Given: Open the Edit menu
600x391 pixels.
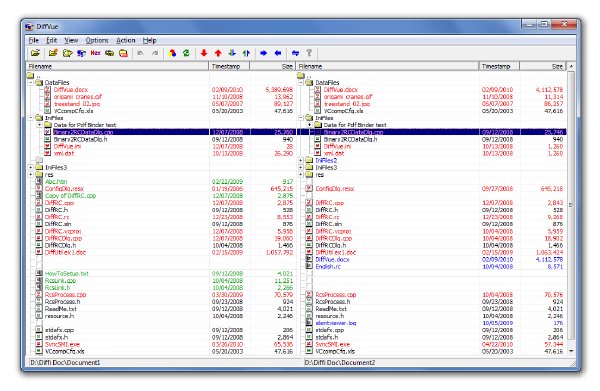Looking at the screenshot, I should tap(52, 40).
